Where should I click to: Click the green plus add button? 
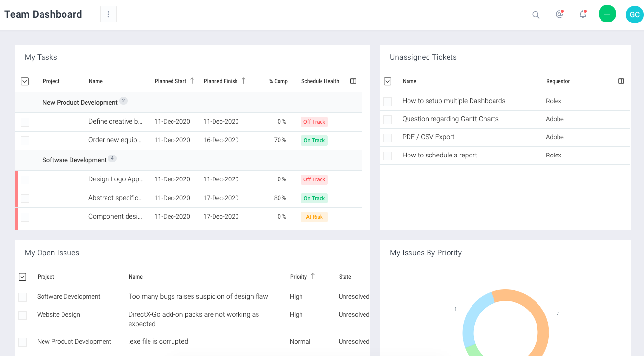tap(607, 14)
